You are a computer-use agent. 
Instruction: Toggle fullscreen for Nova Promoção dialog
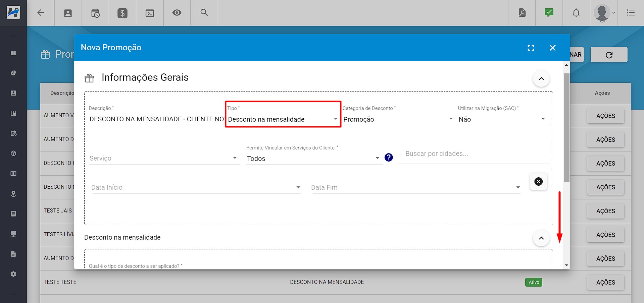coord(531,48)
